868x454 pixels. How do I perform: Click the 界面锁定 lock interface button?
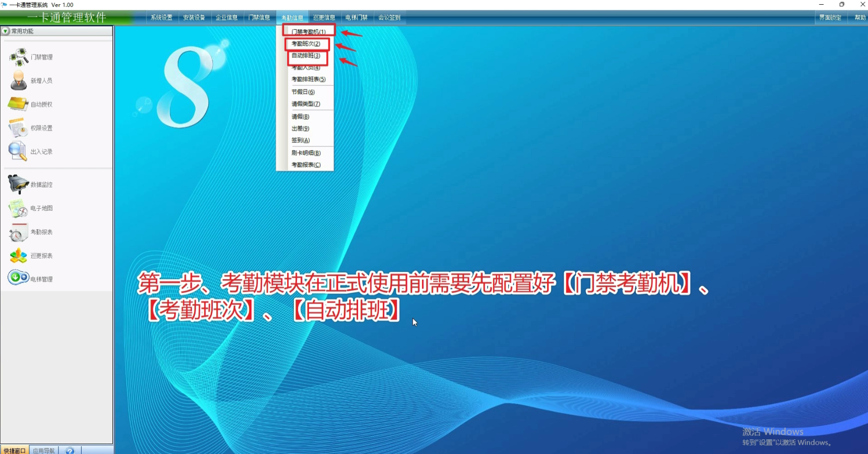[830, 17]
